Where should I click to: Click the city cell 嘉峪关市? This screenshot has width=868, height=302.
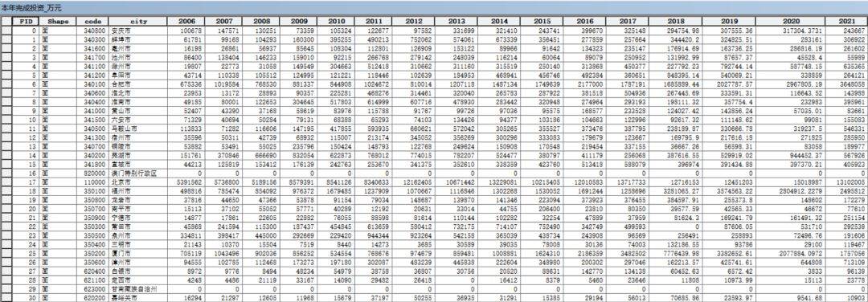(138, 297)
